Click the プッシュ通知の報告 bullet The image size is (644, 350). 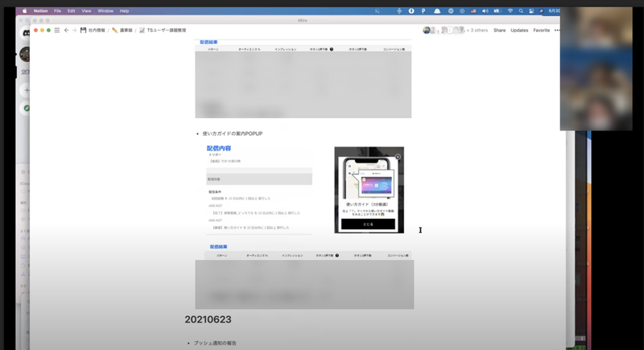click(215, 343)
